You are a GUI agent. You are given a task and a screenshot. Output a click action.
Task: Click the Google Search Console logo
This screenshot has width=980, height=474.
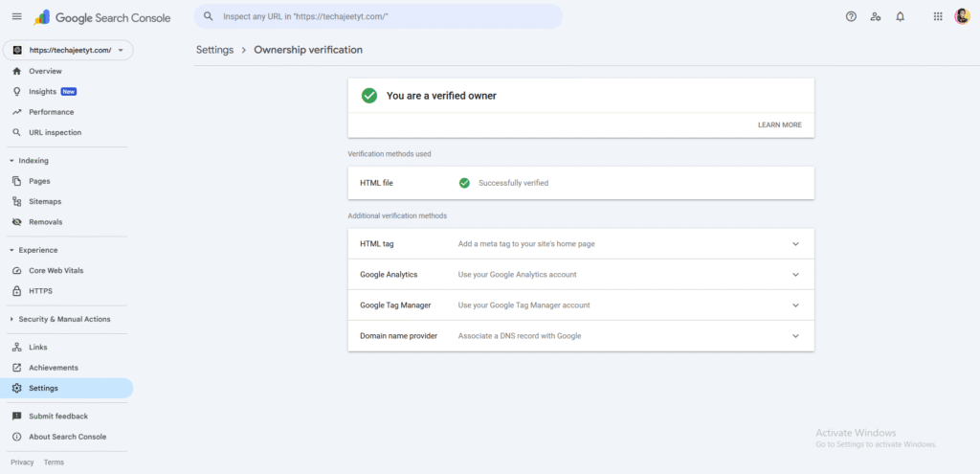click(x=101, y=17)
